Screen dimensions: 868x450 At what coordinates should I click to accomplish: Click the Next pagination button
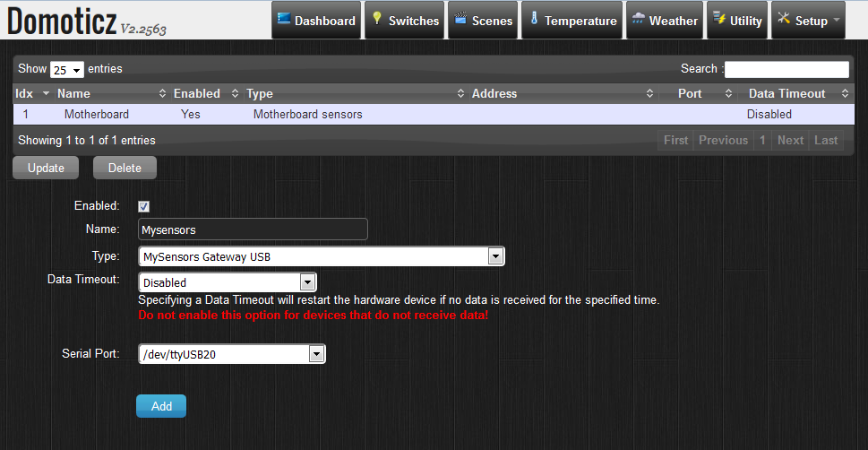click(x=790, y=140)
